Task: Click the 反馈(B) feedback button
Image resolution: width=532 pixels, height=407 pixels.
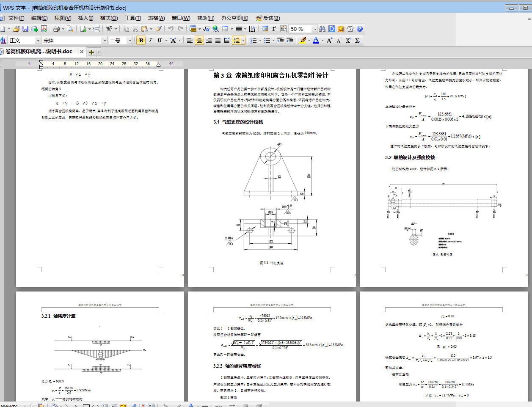Action: click(x=268, y=18)
